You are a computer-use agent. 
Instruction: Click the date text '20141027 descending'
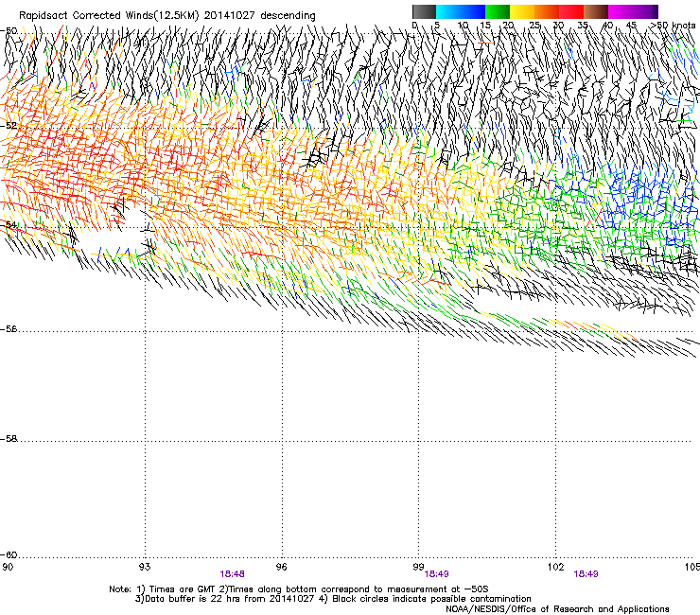[260, 16]
